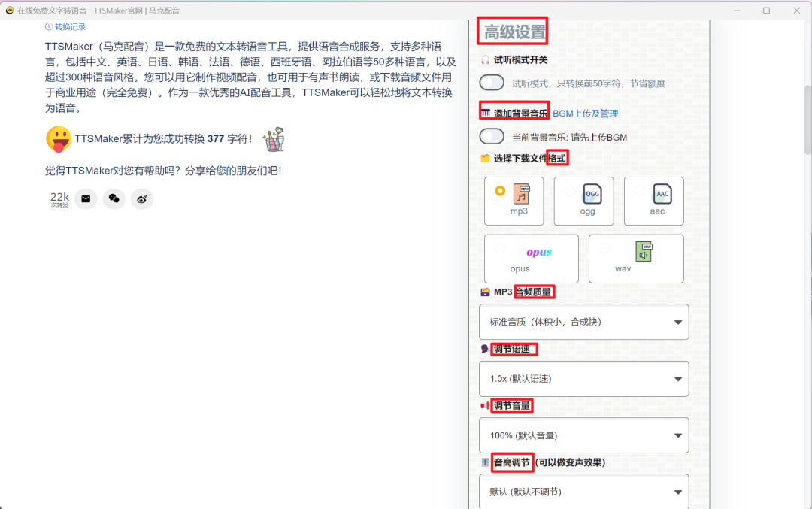The image size is (812, 509).
Task: Share via the Weibo icon
Action: click(x=142, y=198)
